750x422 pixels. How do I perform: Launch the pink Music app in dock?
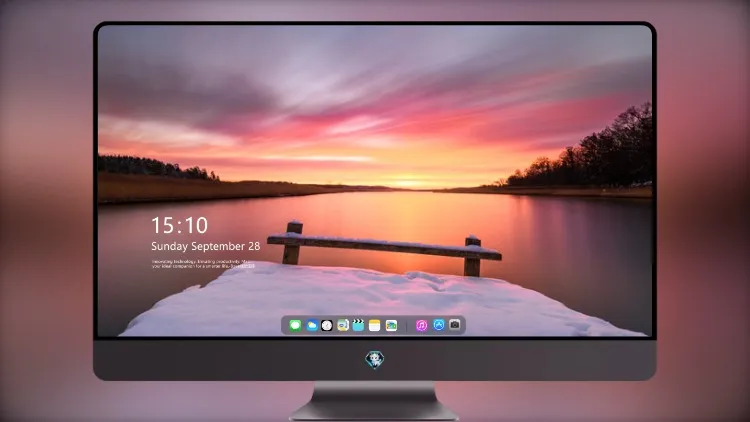(421, 325)
